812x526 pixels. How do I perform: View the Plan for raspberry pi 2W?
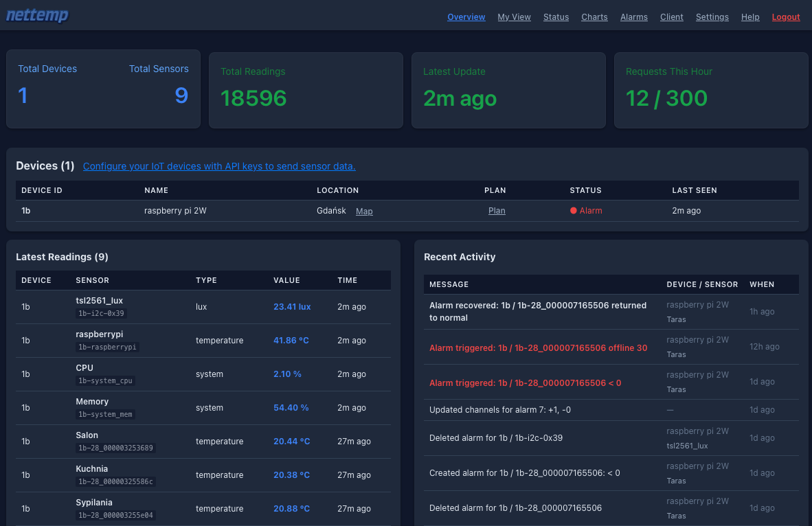(497, 211)
